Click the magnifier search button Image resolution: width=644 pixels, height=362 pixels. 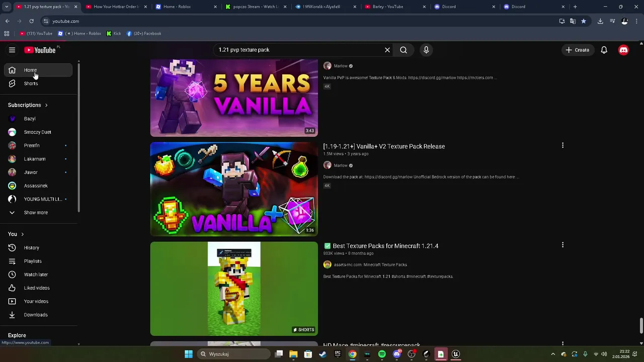(404, 50)
